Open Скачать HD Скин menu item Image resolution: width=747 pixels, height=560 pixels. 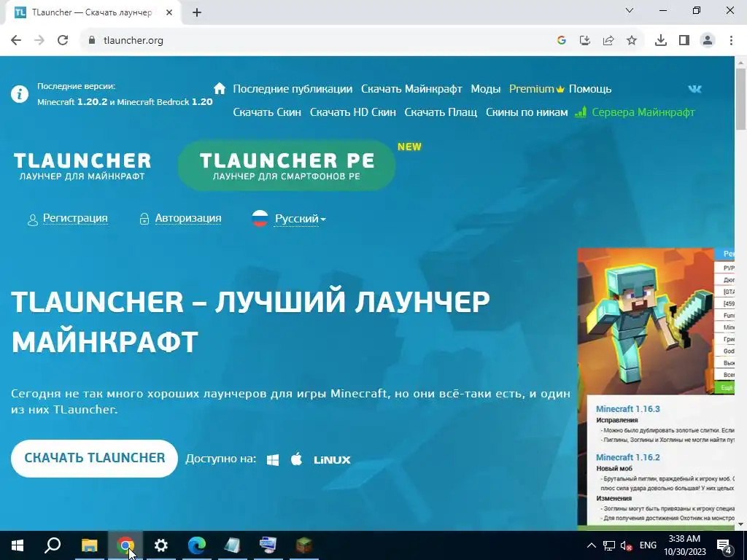click(x=352, y=112)
